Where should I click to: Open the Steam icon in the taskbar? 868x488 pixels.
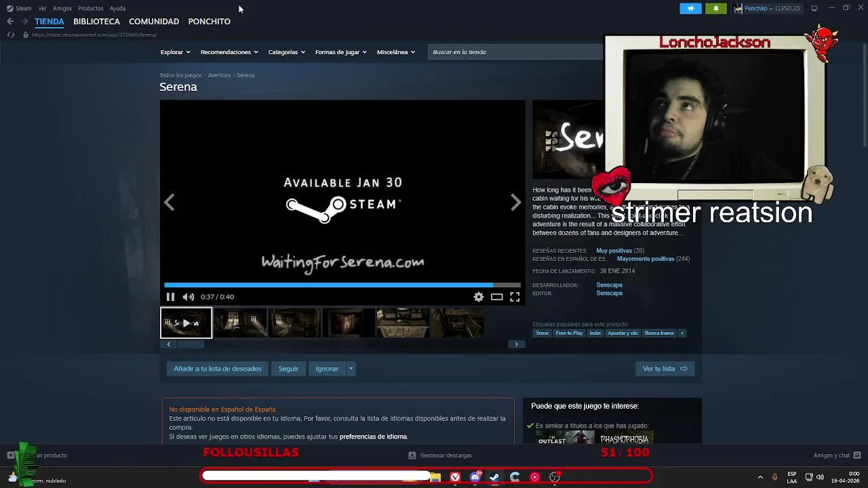(494, 477)
